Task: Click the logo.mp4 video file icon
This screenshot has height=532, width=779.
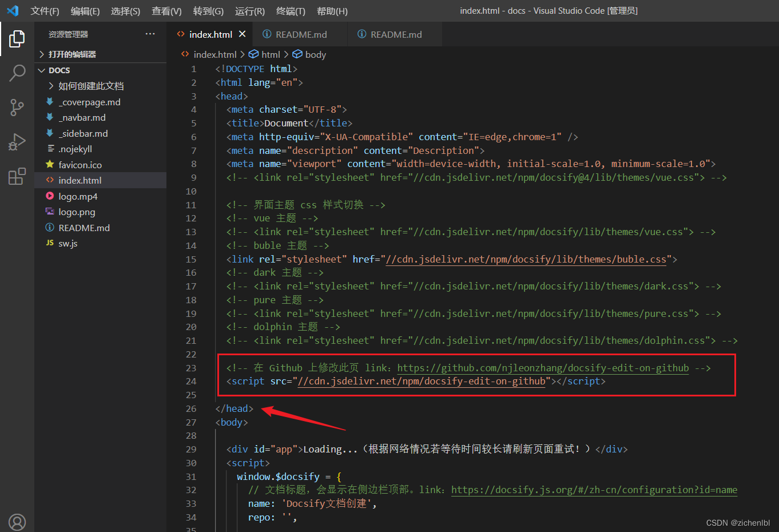Action: point(50,196)
